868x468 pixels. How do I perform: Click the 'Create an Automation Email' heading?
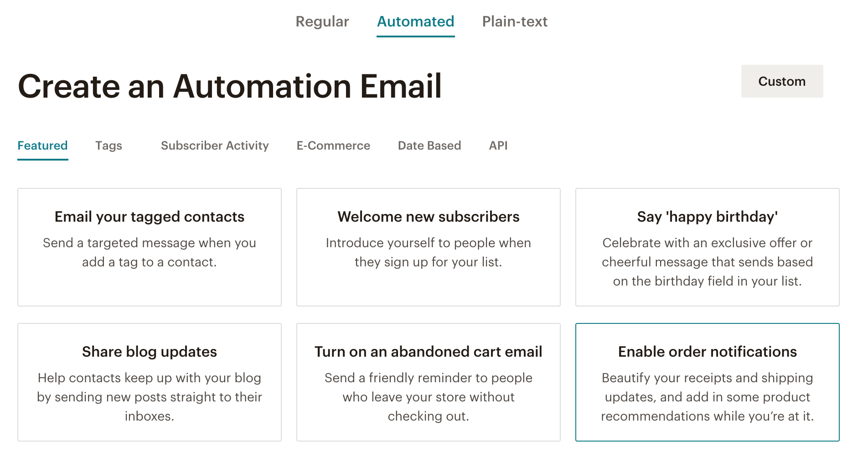(x=230, y=86)
